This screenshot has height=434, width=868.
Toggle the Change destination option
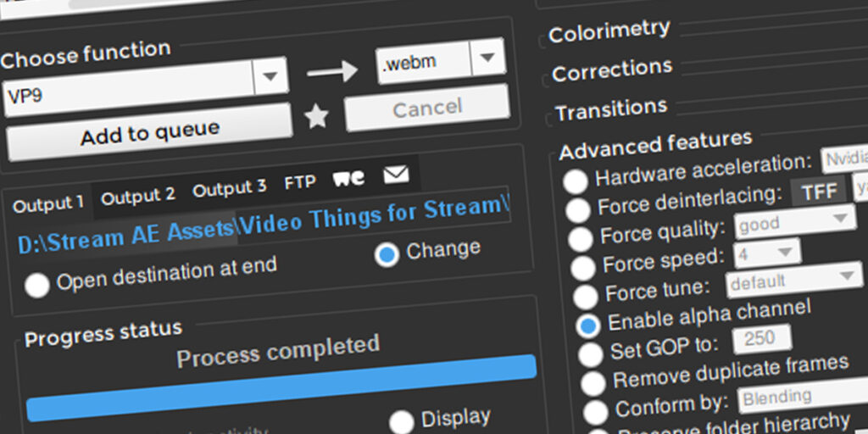point(387,254)
